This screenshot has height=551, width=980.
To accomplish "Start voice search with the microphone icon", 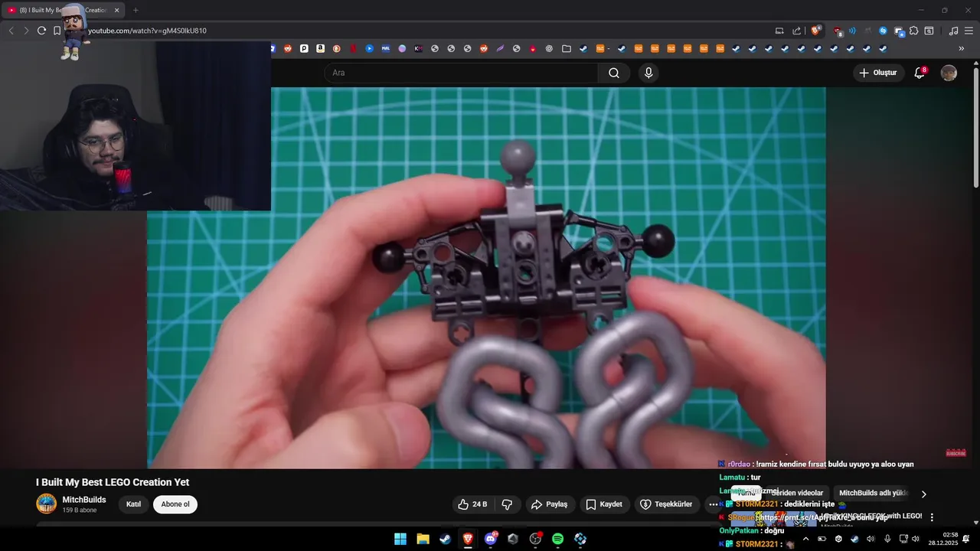I will pyautogui.click(x=648, y=73).
